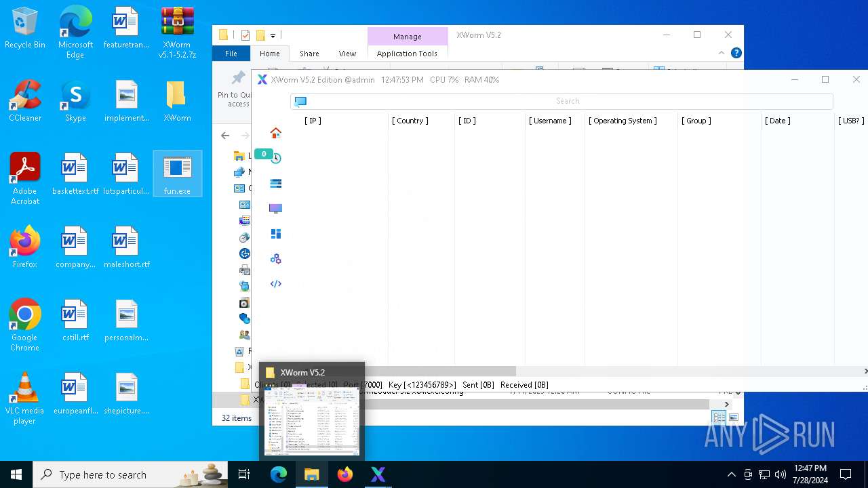Select the XWorm folder on the desktop

pyautogui.click(x=177, y=101)
